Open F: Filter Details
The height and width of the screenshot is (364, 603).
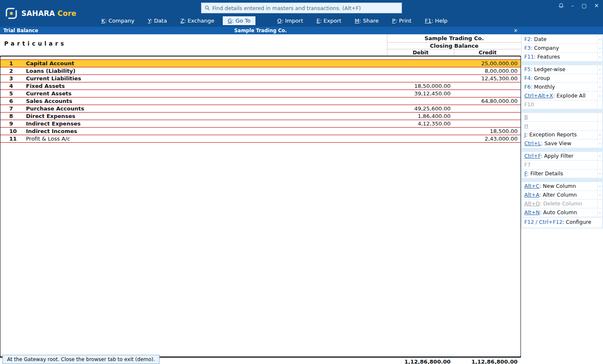[x=559, y=174]
